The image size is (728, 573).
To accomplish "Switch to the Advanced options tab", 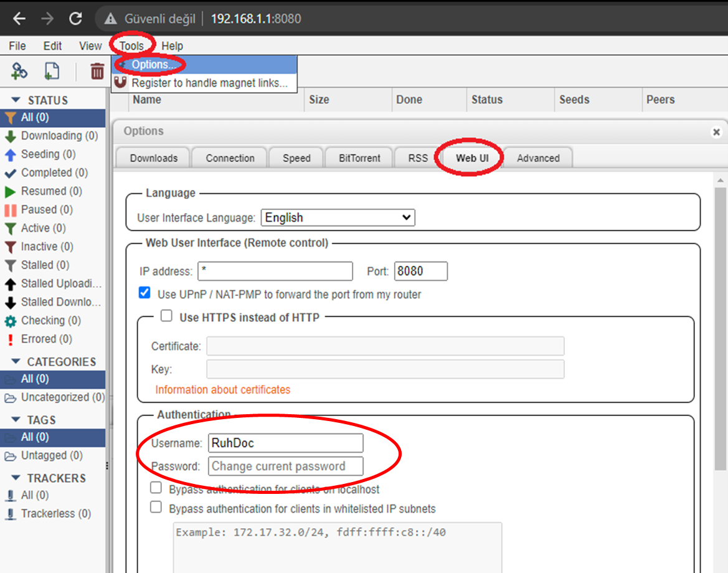I will pyautogui.click(x=538, y=158).
